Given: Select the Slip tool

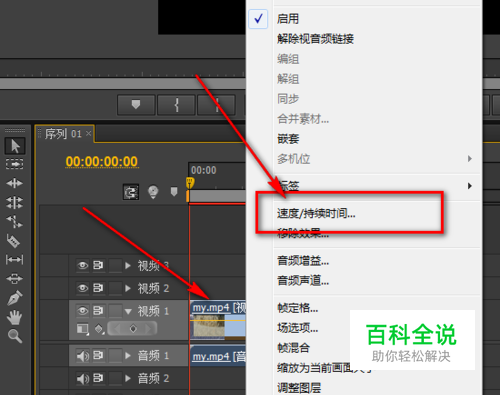Looking at the screenshot, I should pyautogui.click(x=14, y=259).
